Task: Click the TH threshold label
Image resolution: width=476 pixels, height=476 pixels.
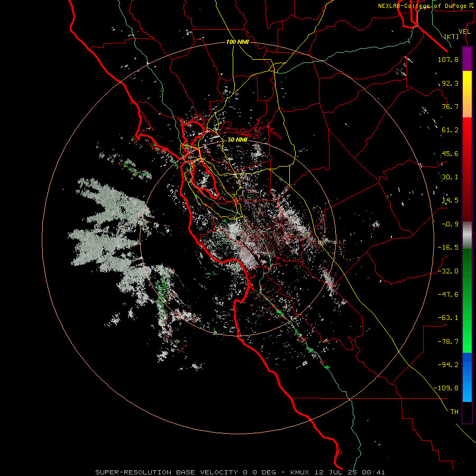Action: tap(454, 412)
